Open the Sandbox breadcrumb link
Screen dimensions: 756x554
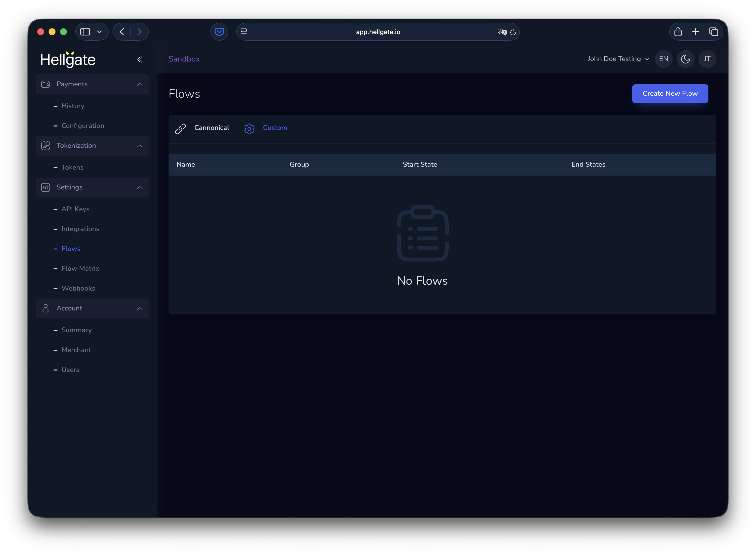click(184, 59)
